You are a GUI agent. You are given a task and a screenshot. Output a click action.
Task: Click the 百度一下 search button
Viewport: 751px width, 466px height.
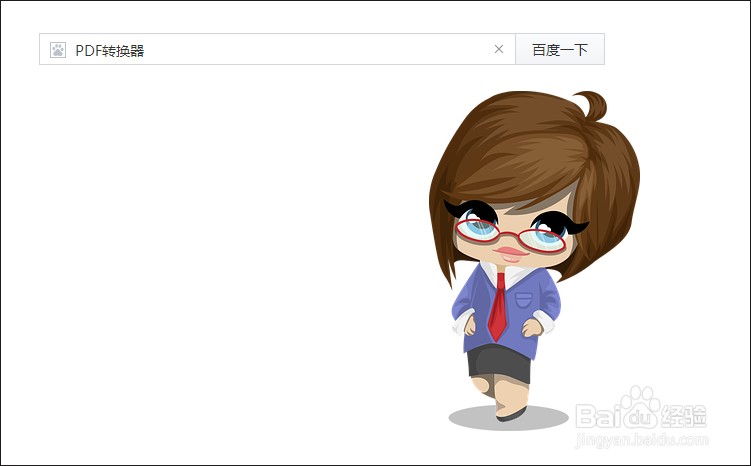[x=560, y=49]
